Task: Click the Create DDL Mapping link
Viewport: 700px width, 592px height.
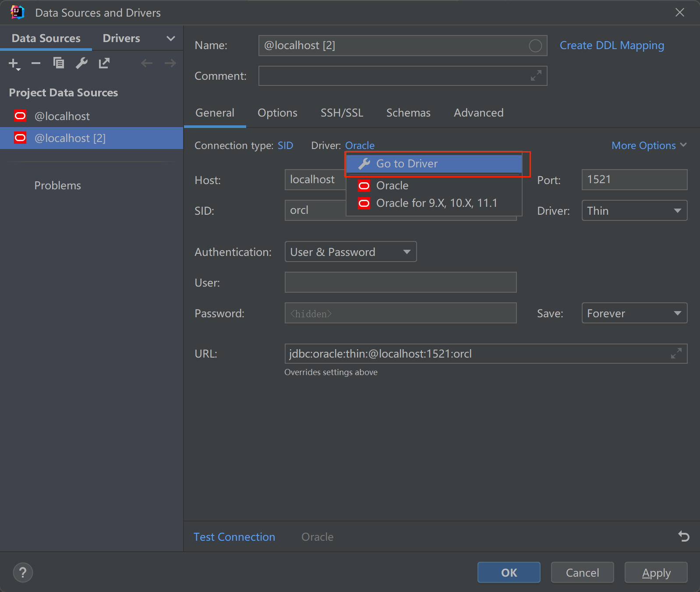Action: (612, 46)
